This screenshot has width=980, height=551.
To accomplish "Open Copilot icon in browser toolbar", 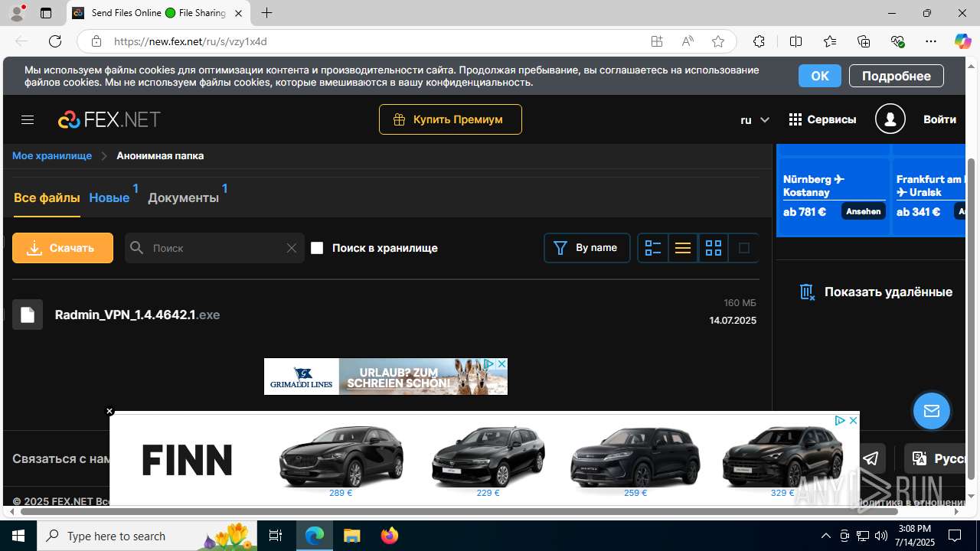I will [962, 41].
